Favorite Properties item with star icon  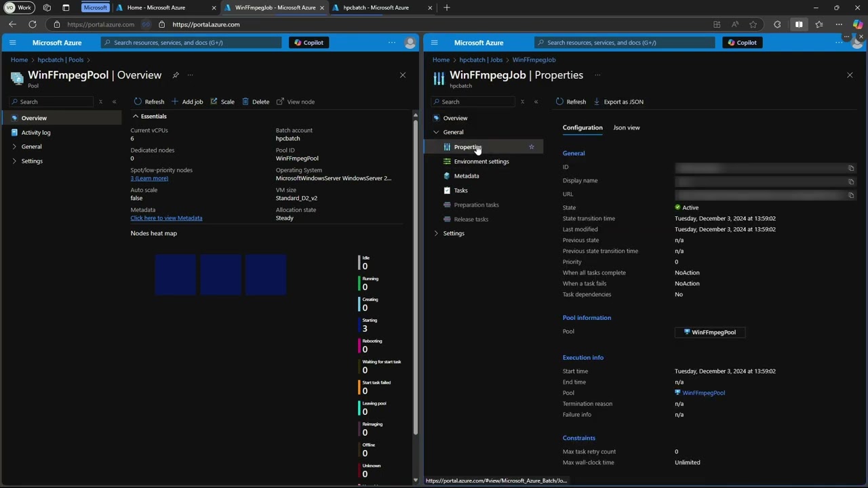pyautogui.click(x=532, y=147)
